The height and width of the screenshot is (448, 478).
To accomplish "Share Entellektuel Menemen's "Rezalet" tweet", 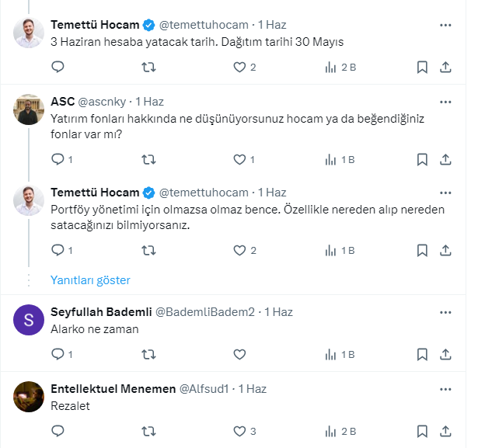I will tap(445, 431).
